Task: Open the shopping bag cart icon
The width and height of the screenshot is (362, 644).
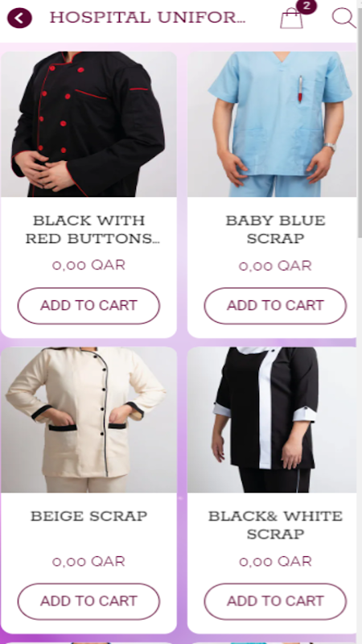Action: [x=292, y=19]
